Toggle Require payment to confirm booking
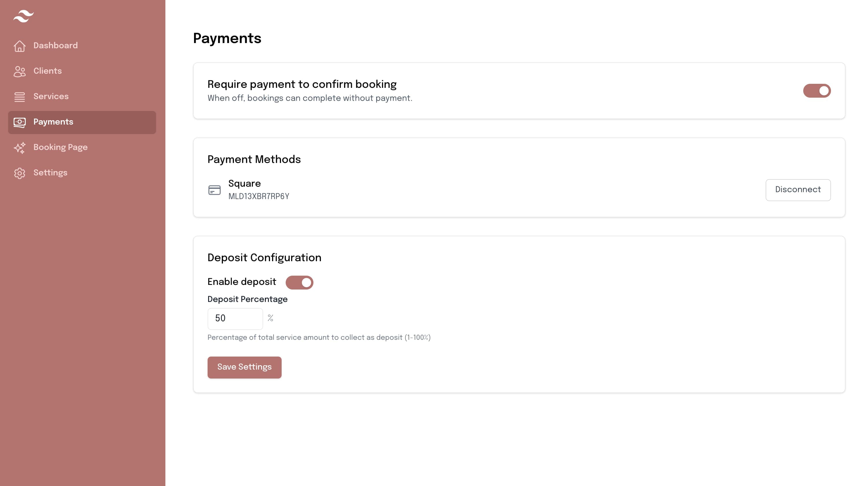The height and width of the screenshot is (486, 868). 817,91
